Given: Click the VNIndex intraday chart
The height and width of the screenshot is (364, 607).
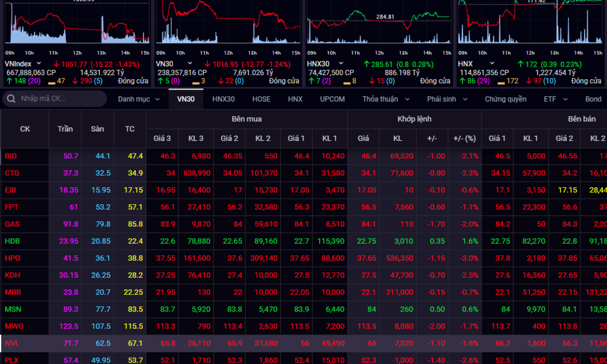Looking at the screenshot, I should pyautogui.click(x=76, y=23).
